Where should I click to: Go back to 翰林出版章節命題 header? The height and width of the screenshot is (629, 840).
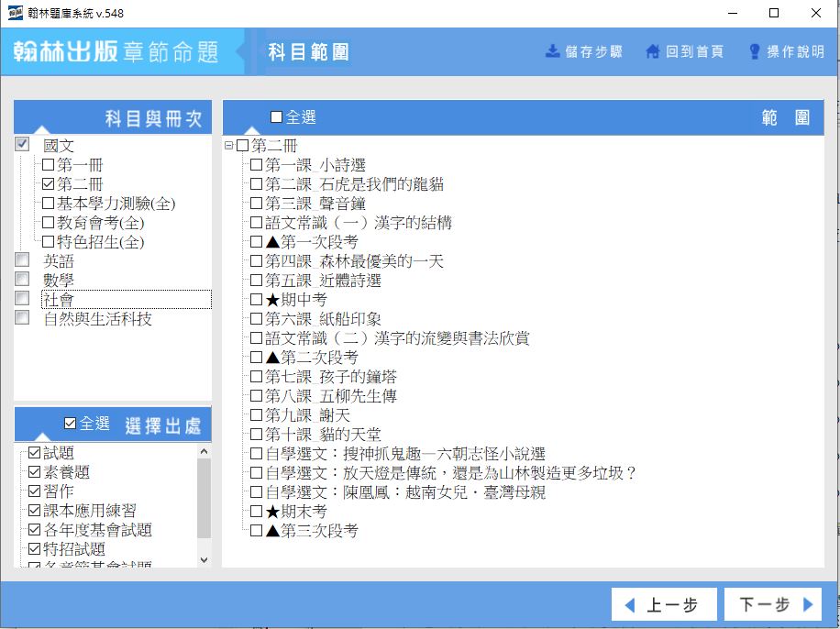(x=116, y=51)
